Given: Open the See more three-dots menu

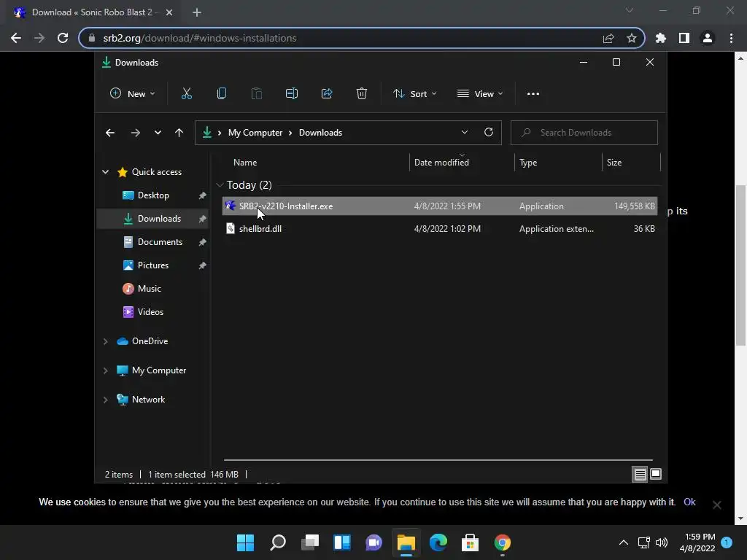Looking at the screenshot, I should click(x=533, y=94).
